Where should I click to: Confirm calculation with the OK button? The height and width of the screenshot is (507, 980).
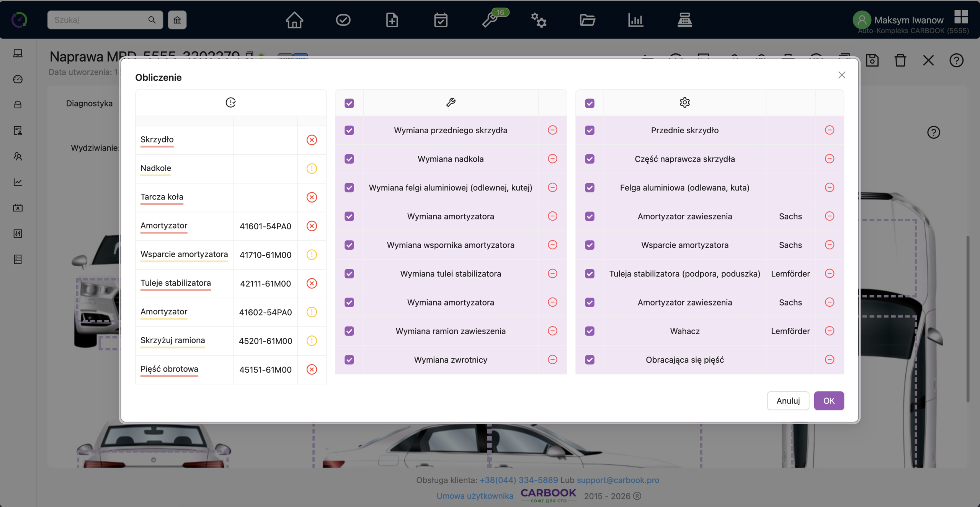tap(829, 401)
